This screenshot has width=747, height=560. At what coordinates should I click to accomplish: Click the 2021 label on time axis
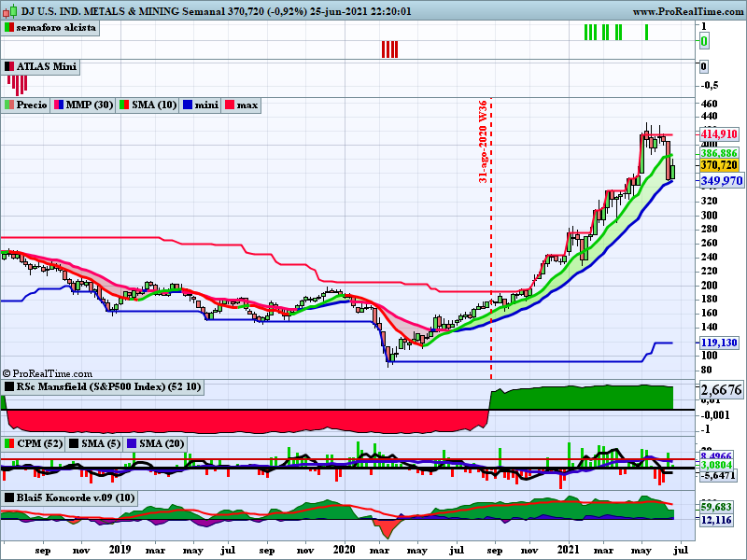569,550
